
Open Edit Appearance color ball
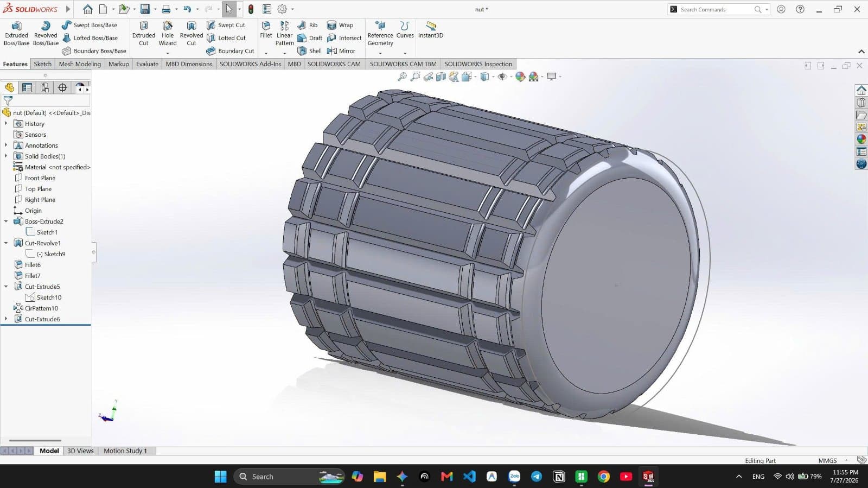click(x=520, y=77)
